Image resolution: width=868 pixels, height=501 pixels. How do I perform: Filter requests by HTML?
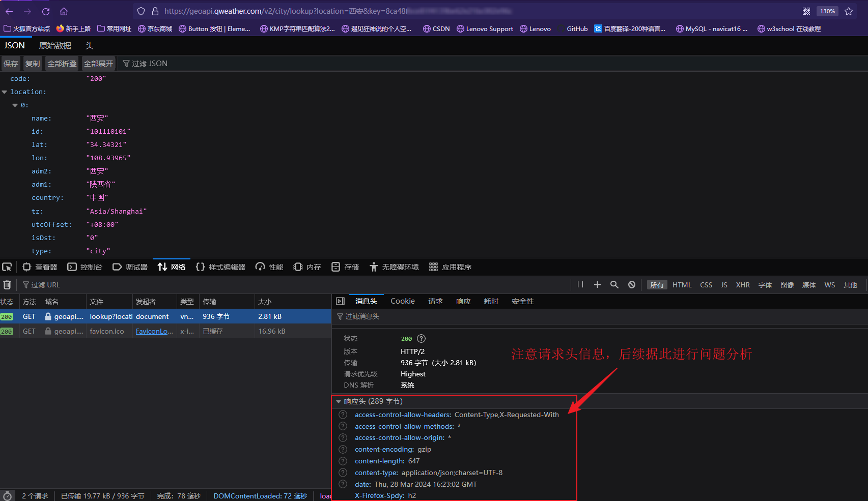point(682,285)
